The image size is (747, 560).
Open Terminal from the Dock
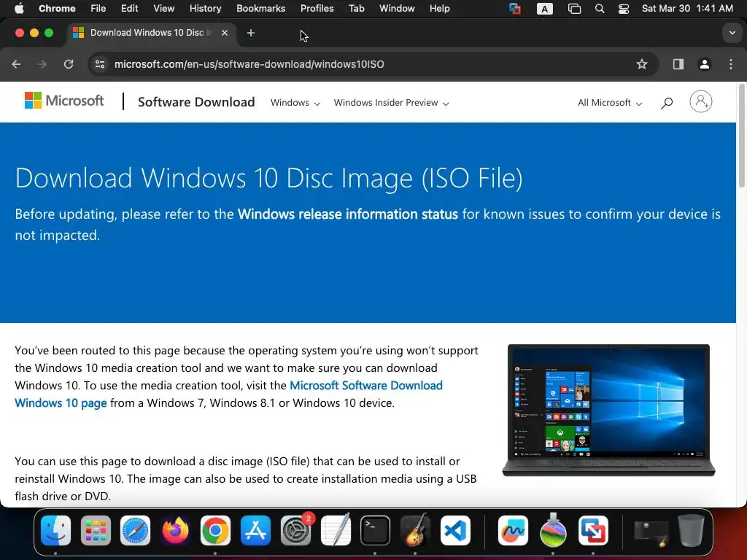pos(376,530)
